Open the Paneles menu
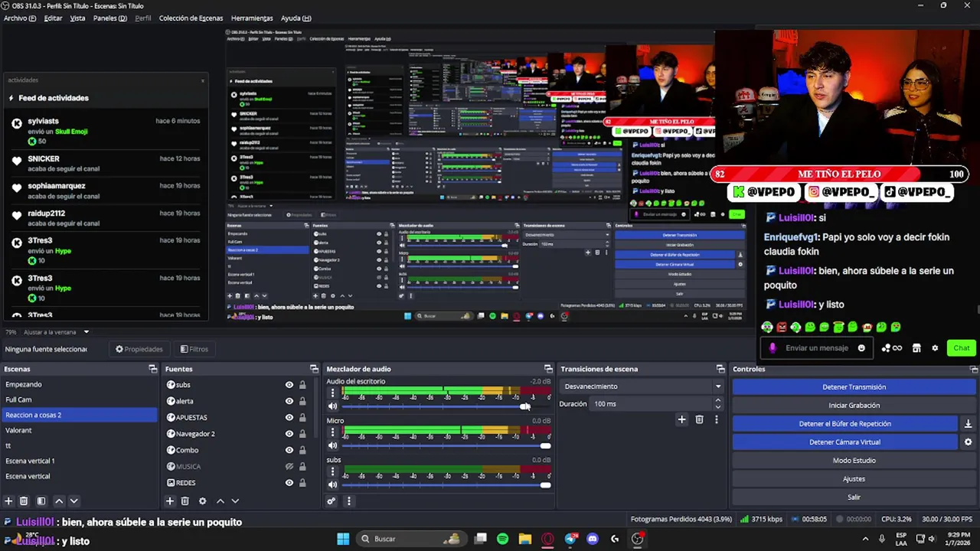980x551 pixels. (109, 18)
